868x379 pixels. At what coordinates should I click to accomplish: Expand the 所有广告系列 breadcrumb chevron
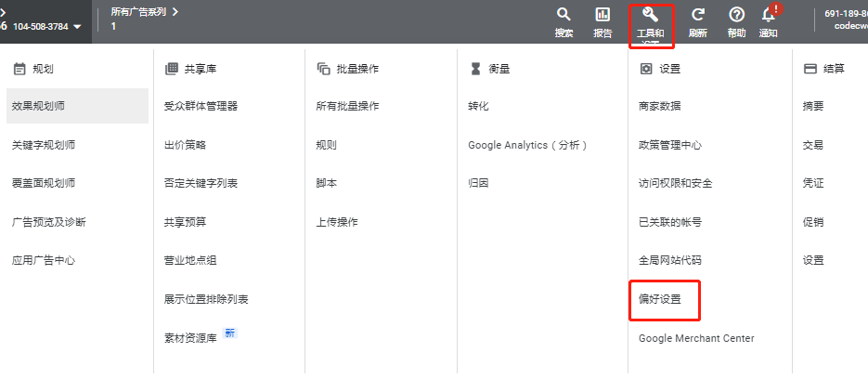click(175, 12)
